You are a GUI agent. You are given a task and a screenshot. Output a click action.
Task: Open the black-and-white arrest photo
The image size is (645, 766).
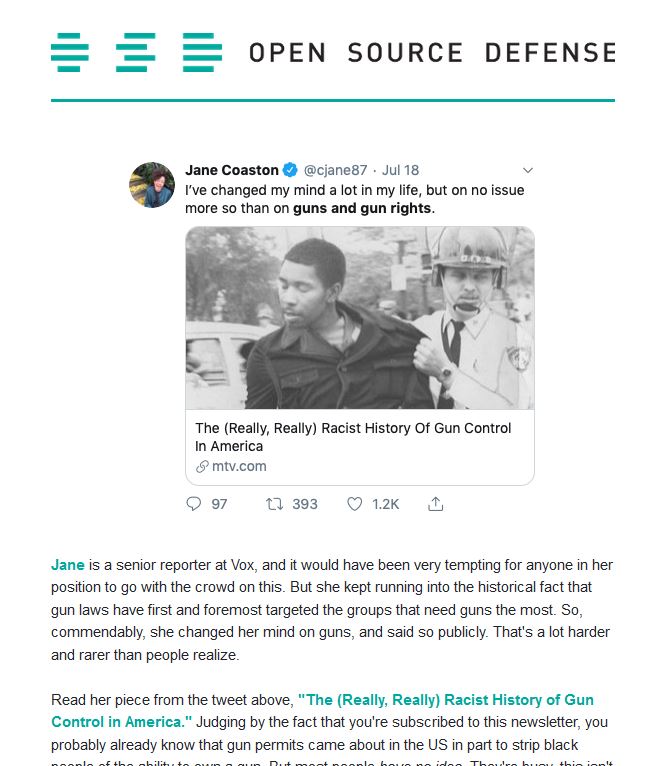click(x=359, y=317)
